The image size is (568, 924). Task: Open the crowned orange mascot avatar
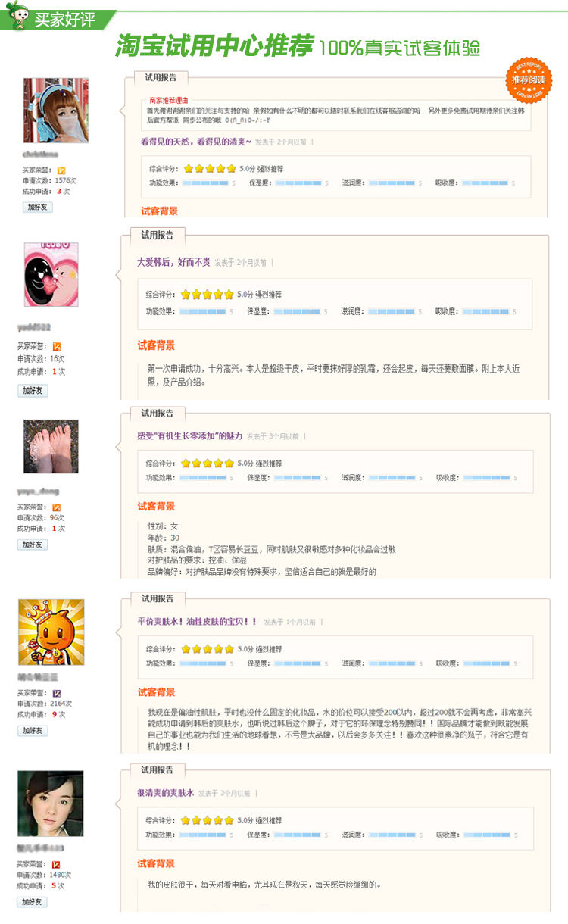pyautogui.click(x=51, y=632)
